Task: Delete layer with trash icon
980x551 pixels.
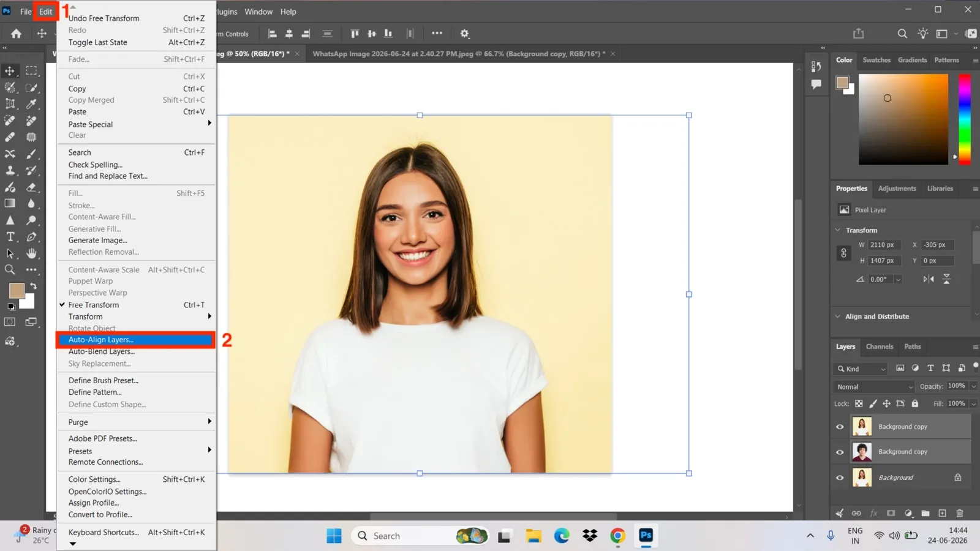Action: tap(960, 513)
